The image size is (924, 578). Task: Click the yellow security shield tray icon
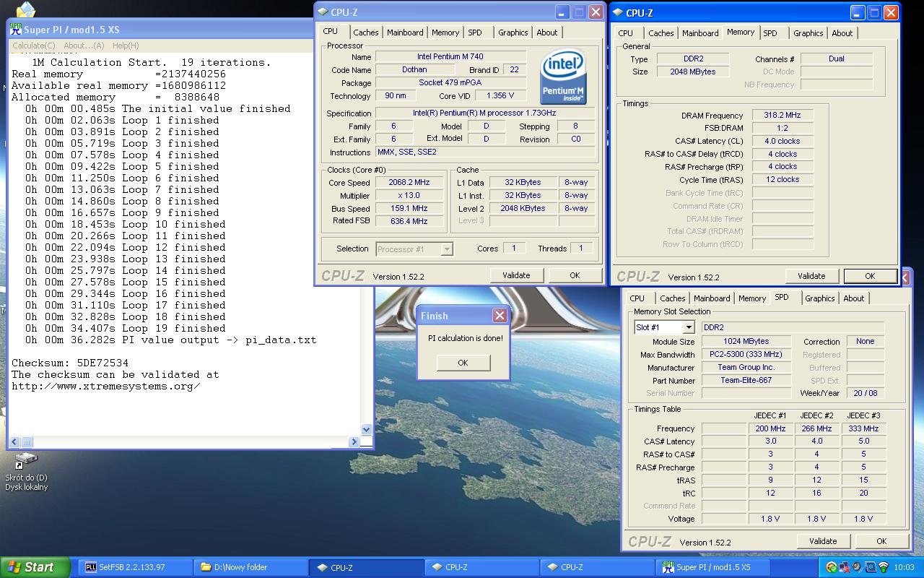click(x=832, y=567)
